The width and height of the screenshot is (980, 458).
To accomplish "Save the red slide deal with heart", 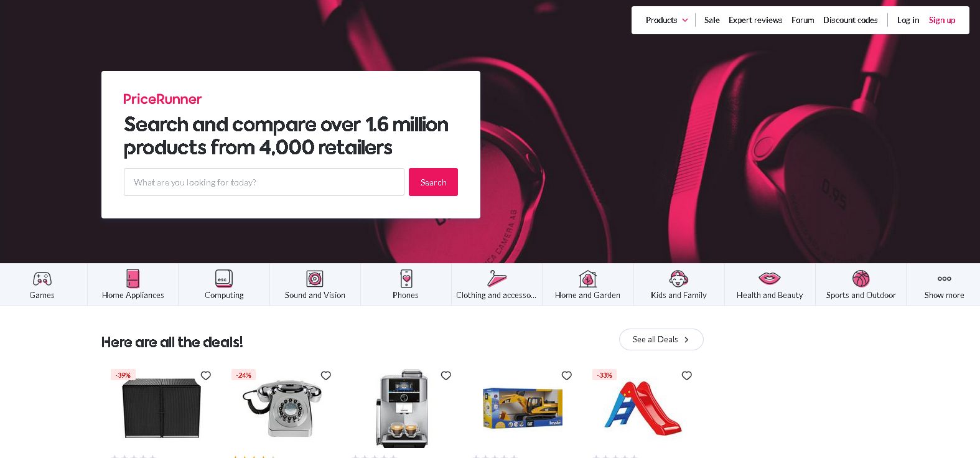I will 687,375.
